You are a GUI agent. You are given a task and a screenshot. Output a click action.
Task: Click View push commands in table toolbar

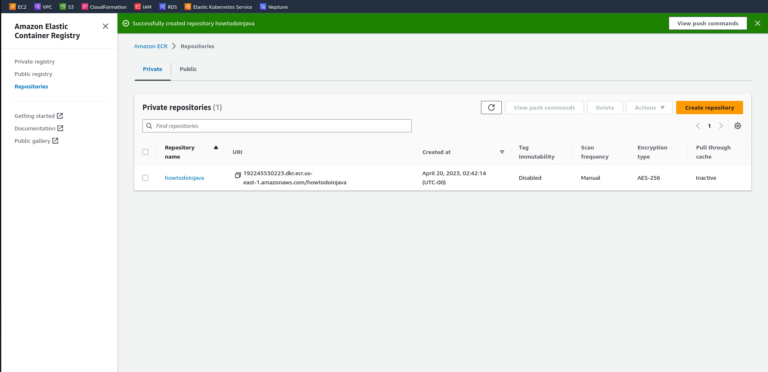coord(544,108)
